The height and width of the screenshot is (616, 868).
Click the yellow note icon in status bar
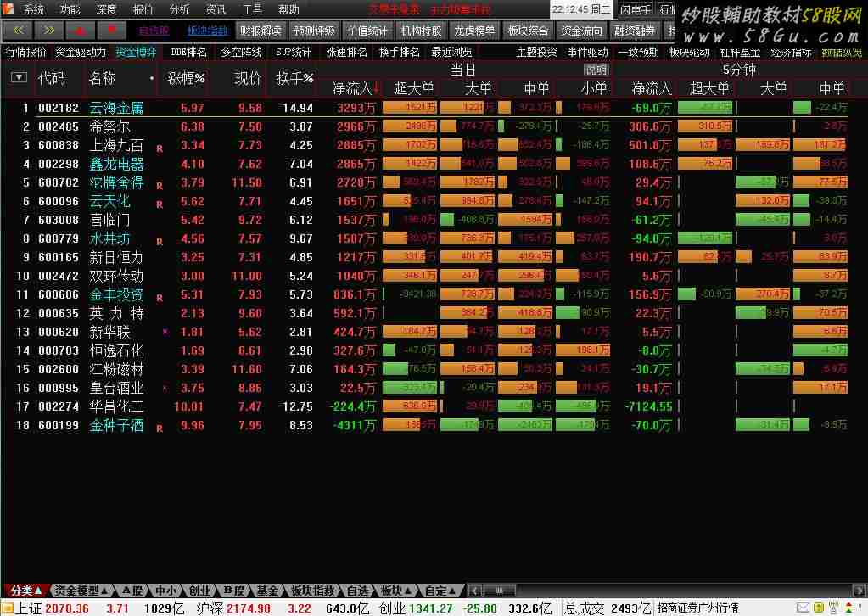click(x=818, y=608)
